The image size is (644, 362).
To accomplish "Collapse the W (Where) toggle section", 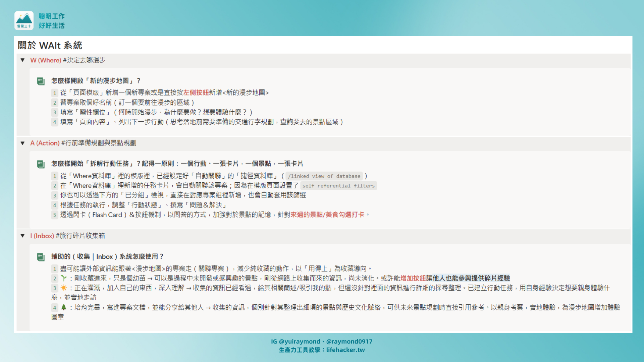I will [x=23, y=60].
